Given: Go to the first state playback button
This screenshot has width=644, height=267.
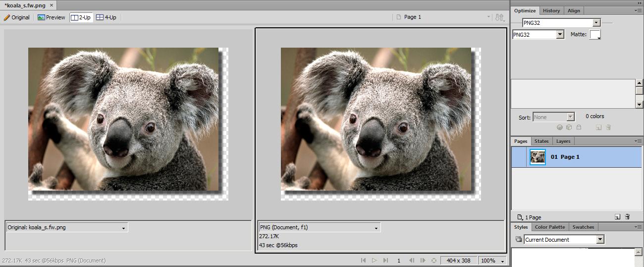Looking at the screenshot, I should pos(363,261).
